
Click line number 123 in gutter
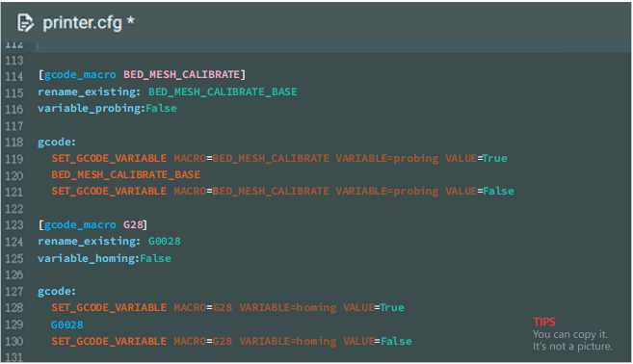click(14, 224)
